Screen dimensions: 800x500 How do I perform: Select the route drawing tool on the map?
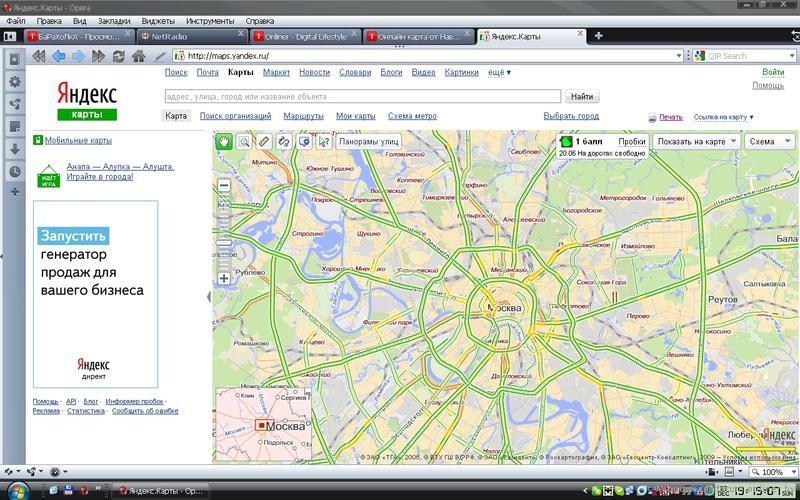click(284, 141)
